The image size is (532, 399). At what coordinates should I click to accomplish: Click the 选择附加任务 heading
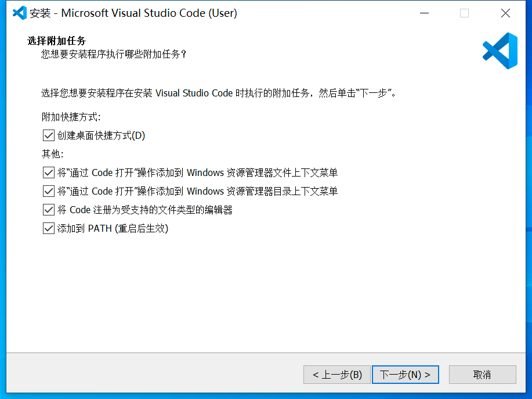pos(57,41)
